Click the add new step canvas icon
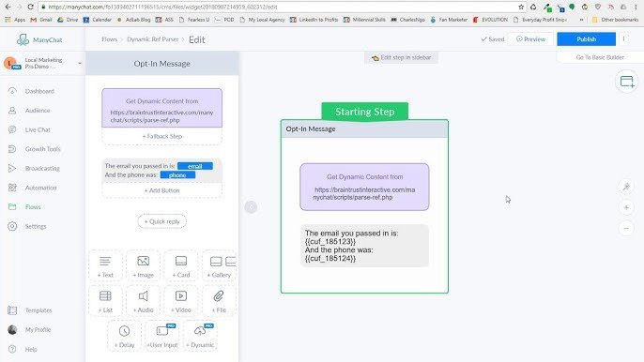The width and height of the screenshot is (644, 362). click(x=627, y=82)
